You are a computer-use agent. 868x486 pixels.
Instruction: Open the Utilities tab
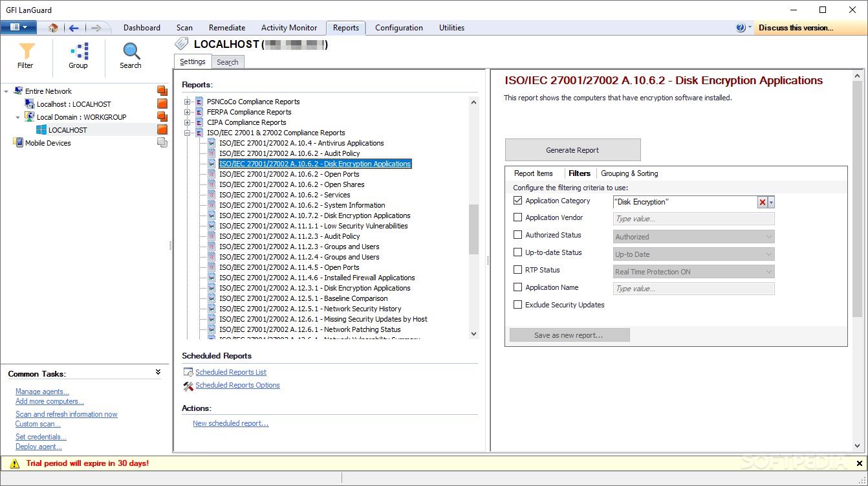[x=451, y=28]
